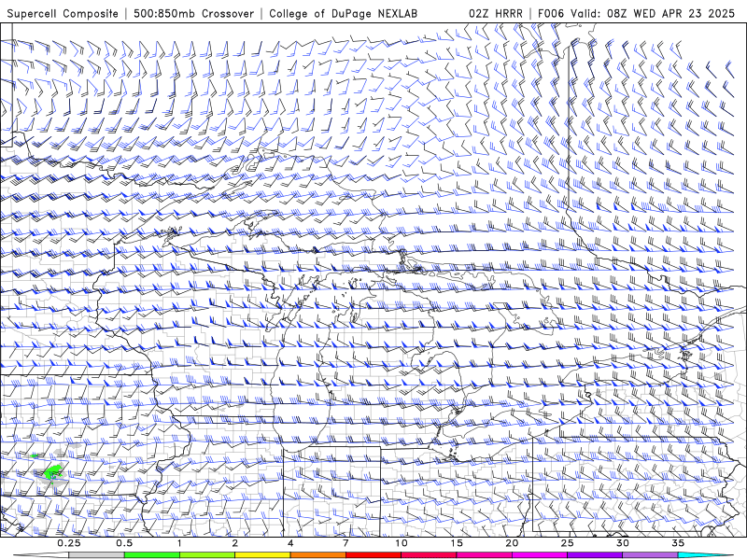Click the legend value "35"

coord(678,543)
